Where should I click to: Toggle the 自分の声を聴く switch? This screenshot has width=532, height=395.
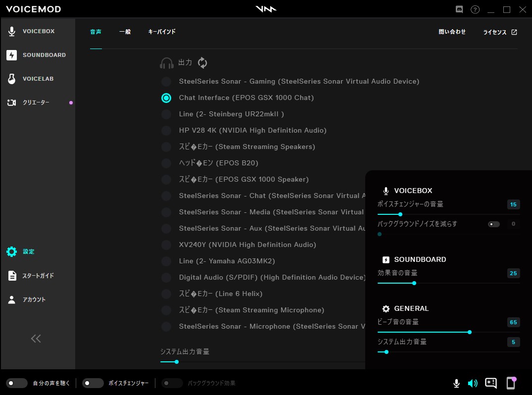pyautogui.click(x=16, y=383)
